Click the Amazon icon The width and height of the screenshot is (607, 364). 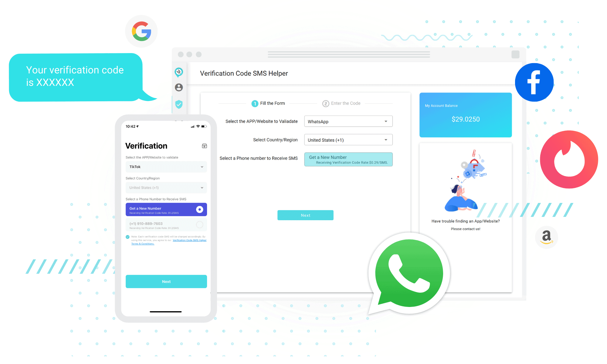coord(545,237)
